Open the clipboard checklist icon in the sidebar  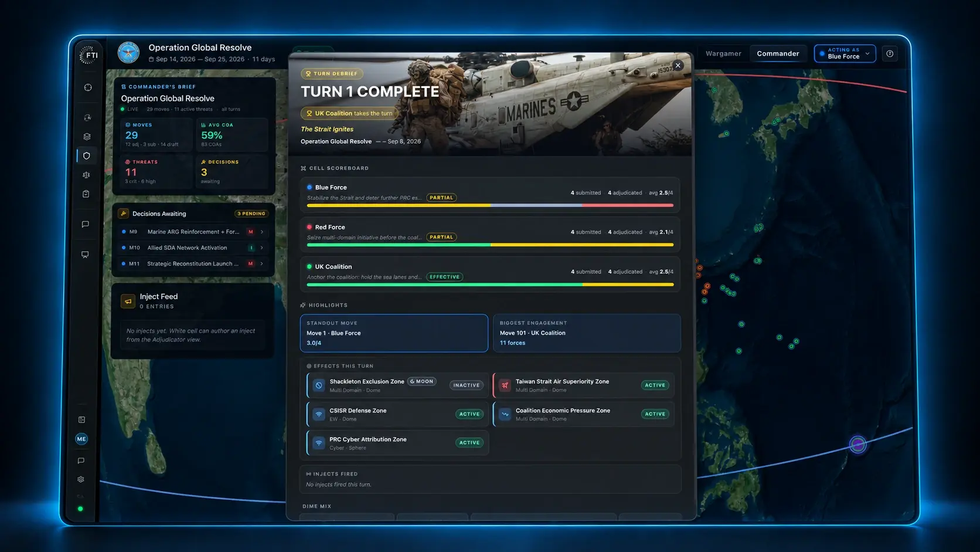(86, 194)
